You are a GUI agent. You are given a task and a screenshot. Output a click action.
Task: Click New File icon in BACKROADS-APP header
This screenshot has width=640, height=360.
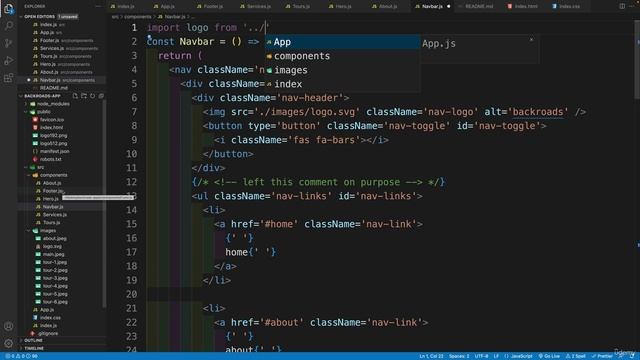coord(75,96)
